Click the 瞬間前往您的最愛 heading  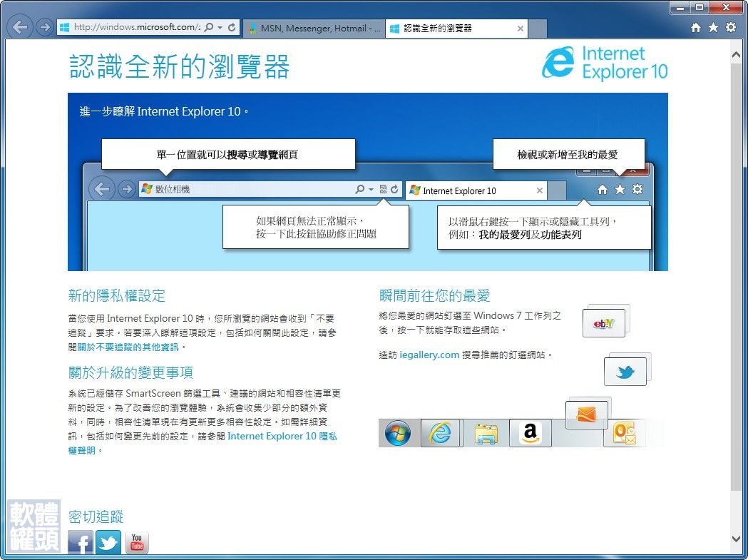click(x=434, y=295)
